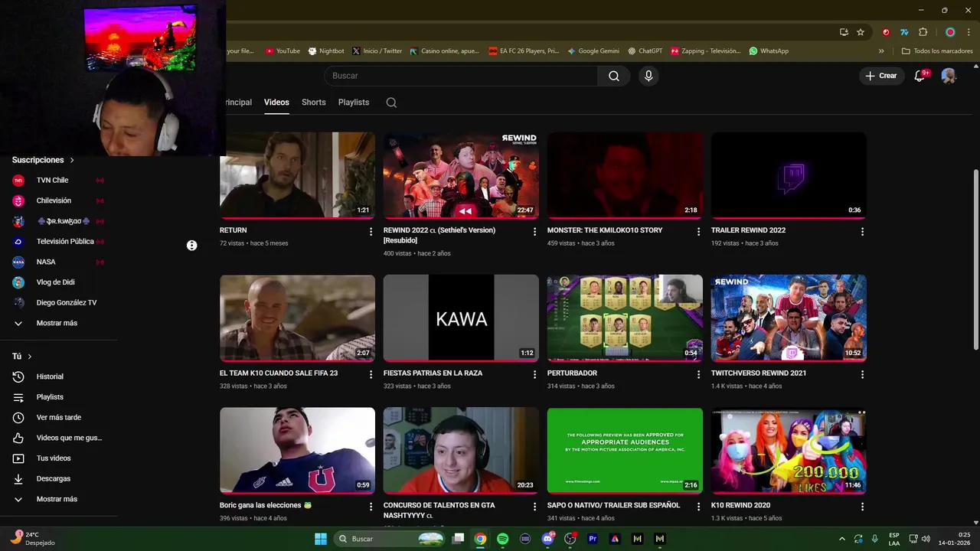Open options menu for TRAILER REWIND 2022
This screenshot has height=551, width=980.
862,231
